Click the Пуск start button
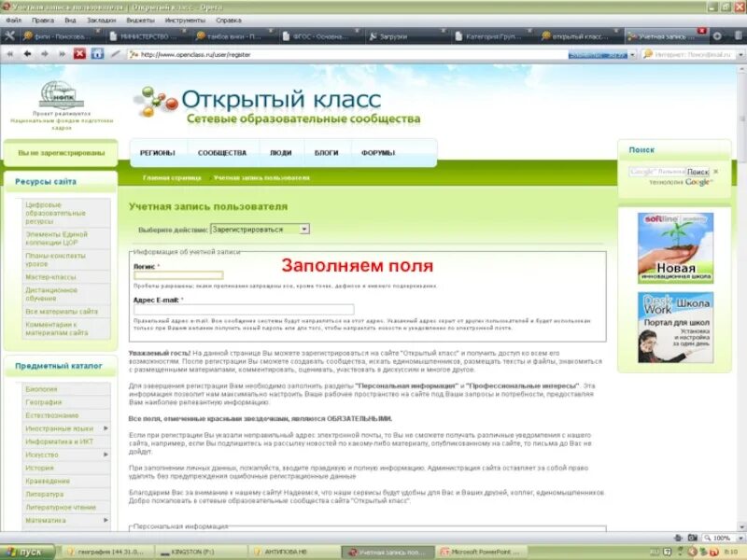The image size is (747, 560). [x=27, y=553]
